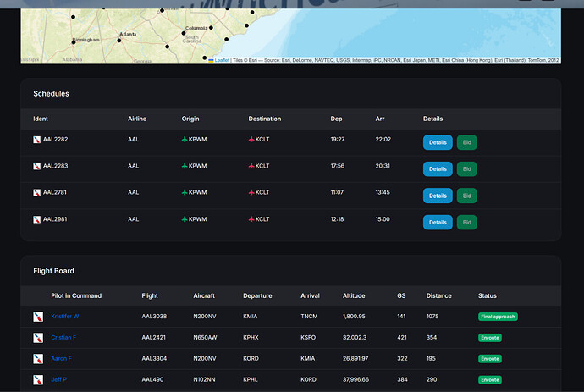Bid on flight AAL2283

click(x=466, y=169)
